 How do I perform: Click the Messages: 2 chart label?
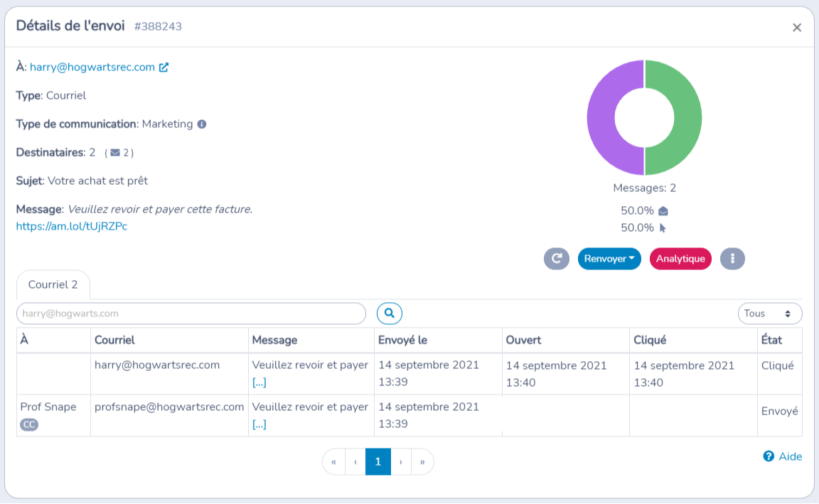pyautogui.click(x=645, y=188)
